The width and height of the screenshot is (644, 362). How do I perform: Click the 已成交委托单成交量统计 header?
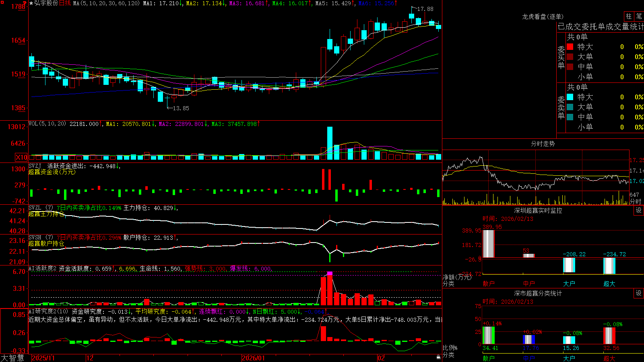point(601,27)
